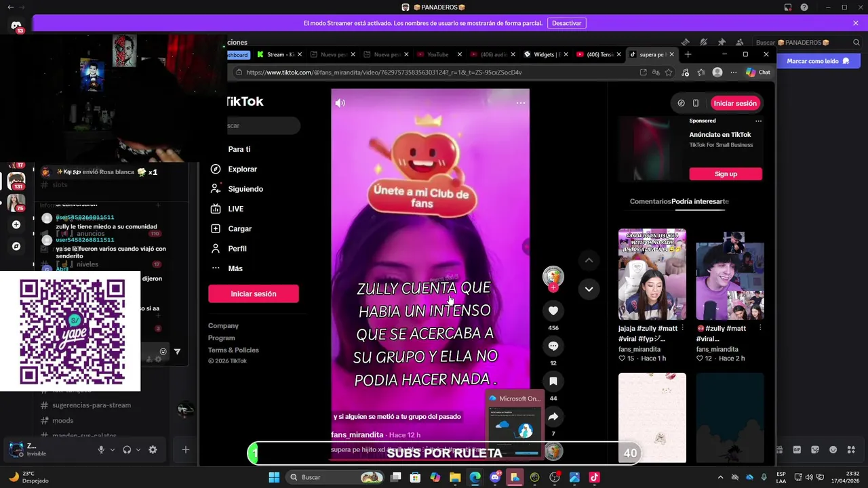Open a new browser tab
This screenshot has width=868, height=488.
pos(688,54)
